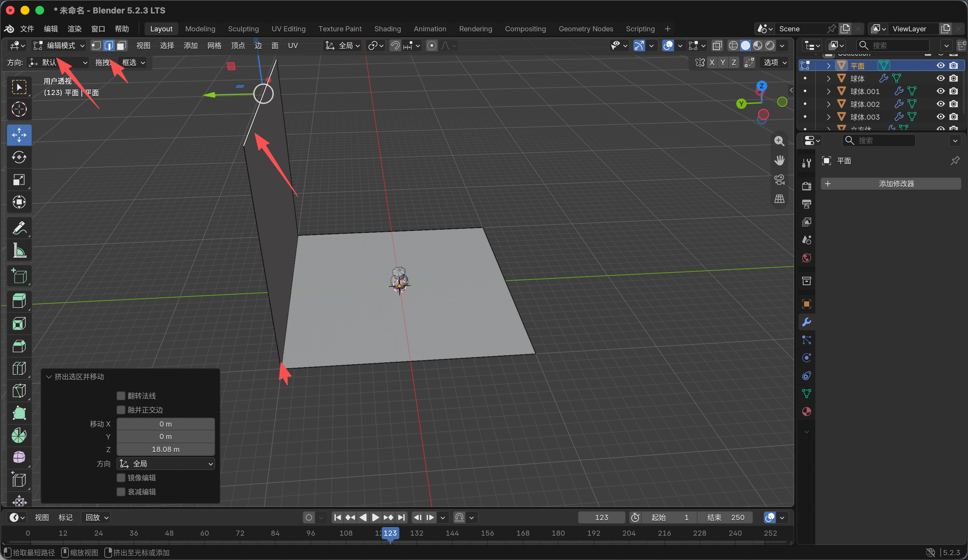Select the Scale tool

click(19, 180)
